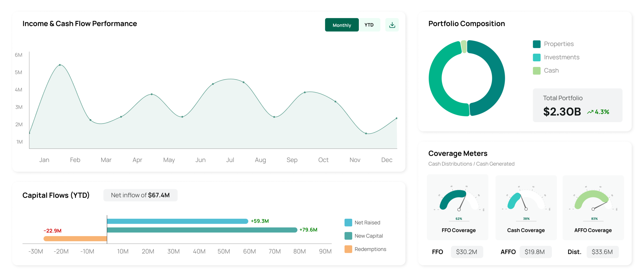Click the green trend-up arrow icon
The width and height of the screenshot is (644, 277).
[590, 112]
